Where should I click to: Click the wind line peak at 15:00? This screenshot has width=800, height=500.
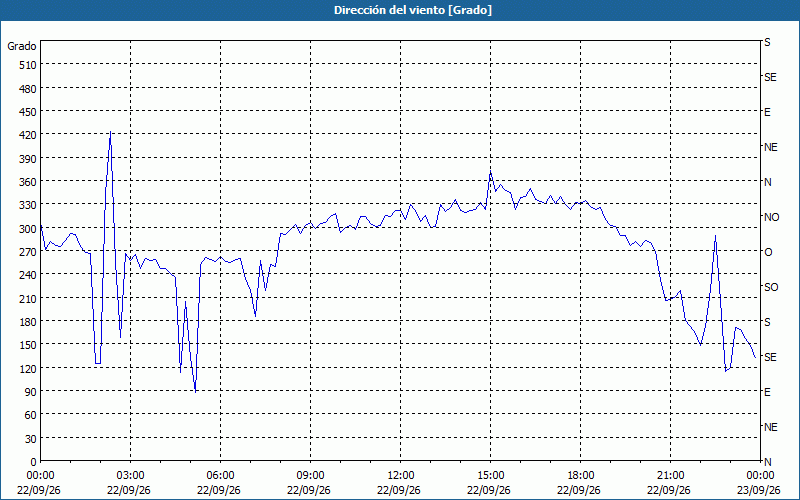pyautogui.click(x=490, y=171)
